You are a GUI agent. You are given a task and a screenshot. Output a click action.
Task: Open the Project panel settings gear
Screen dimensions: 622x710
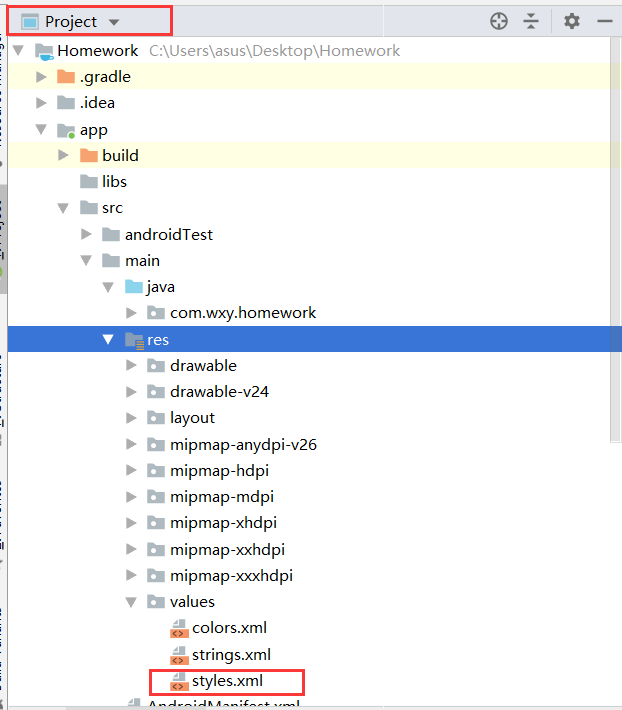click(x=571, y=21)
